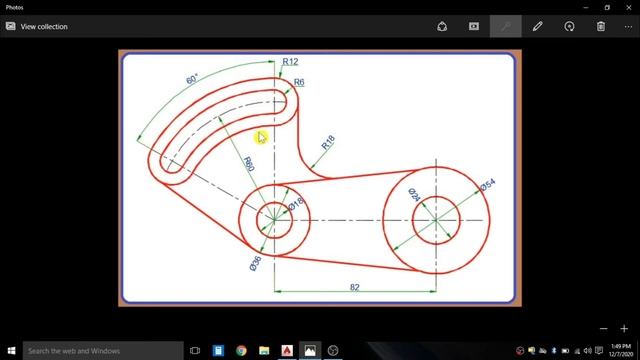Zoom out with the minus button

click(x=604, y=329)
